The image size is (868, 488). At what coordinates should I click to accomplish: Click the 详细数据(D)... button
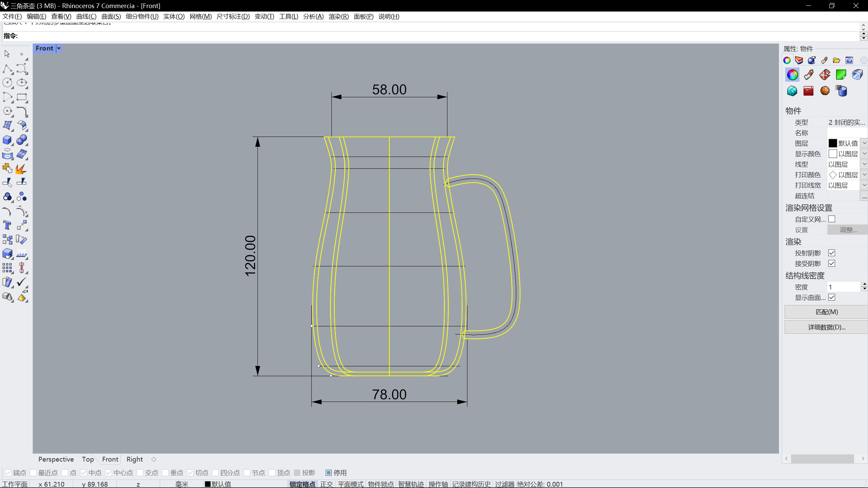[x=826, y=327]
